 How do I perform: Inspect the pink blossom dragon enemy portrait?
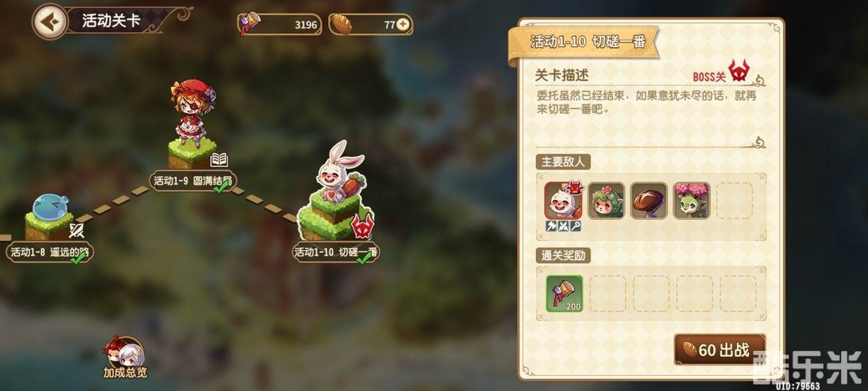tap(692, 200)
